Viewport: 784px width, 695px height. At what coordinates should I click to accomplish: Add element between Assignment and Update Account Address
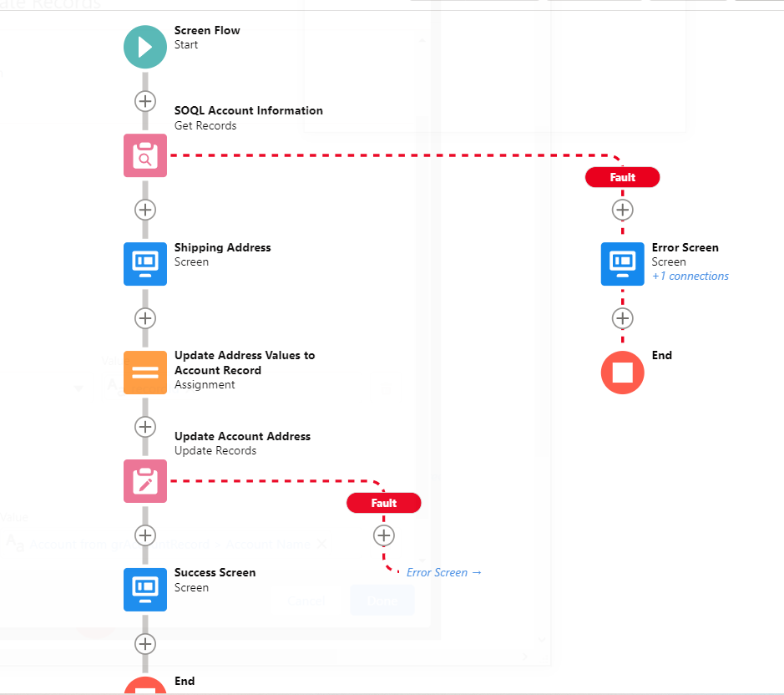click(x=145, y=427)
